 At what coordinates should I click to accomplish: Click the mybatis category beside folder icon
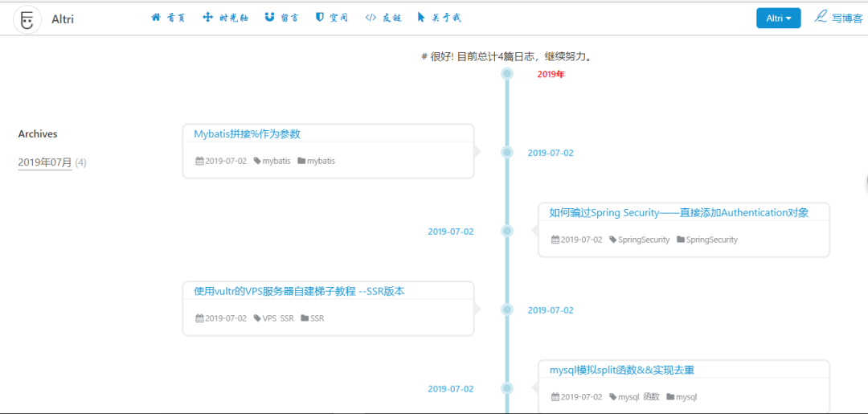(321, 161)
